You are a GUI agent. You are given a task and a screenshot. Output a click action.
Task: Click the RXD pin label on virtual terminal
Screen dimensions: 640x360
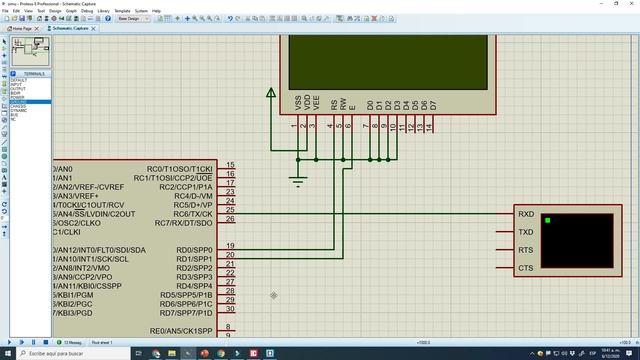[526, 214]
